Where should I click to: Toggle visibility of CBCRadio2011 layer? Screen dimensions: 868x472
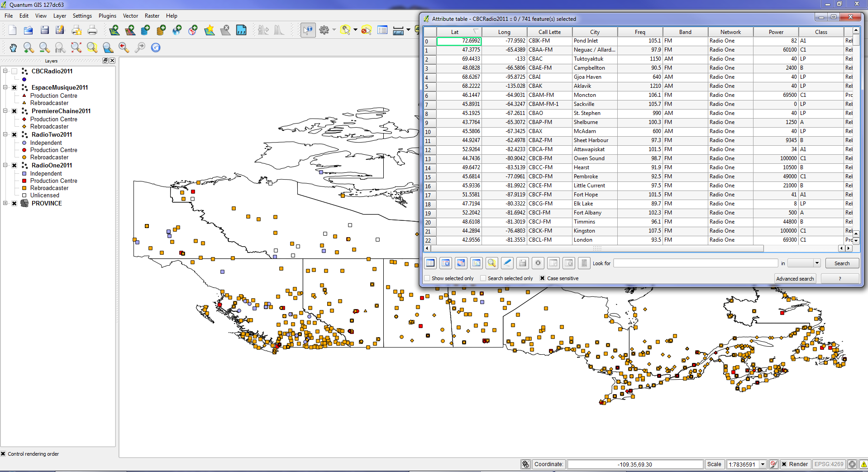point(14,72)
